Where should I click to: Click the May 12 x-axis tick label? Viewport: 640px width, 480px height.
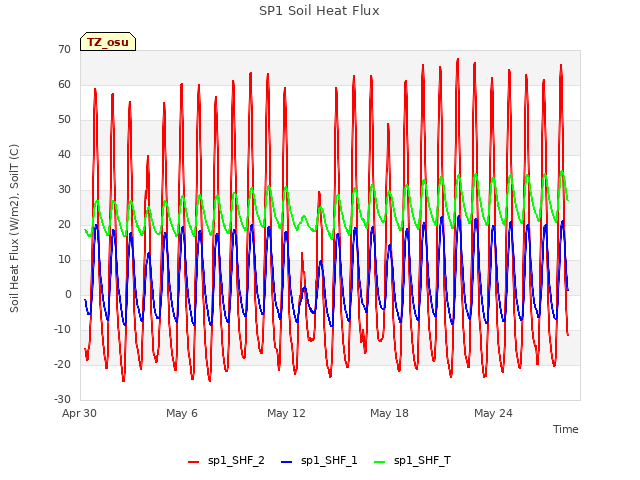coord(286,413)
